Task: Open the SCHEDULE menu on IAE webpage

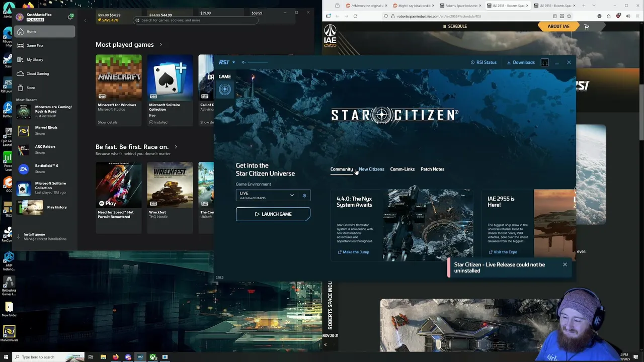Action: pos(455,26)
